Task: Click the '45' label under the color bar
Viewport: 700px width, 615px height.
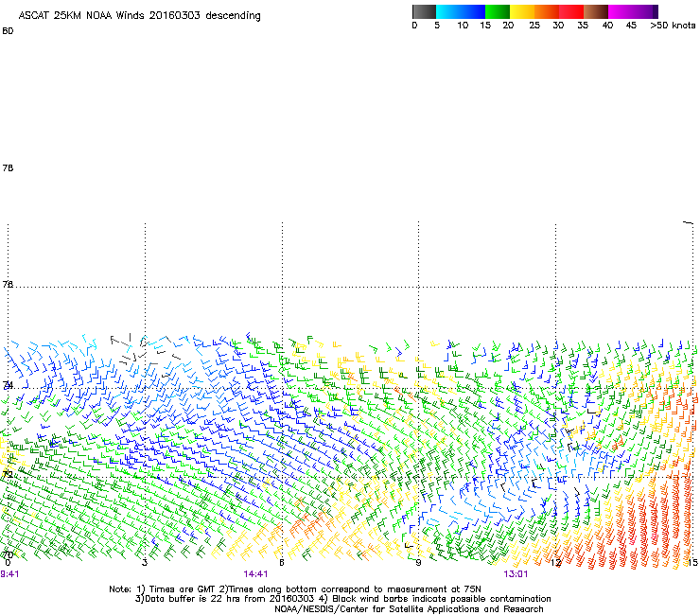Action: pos(631,26)
